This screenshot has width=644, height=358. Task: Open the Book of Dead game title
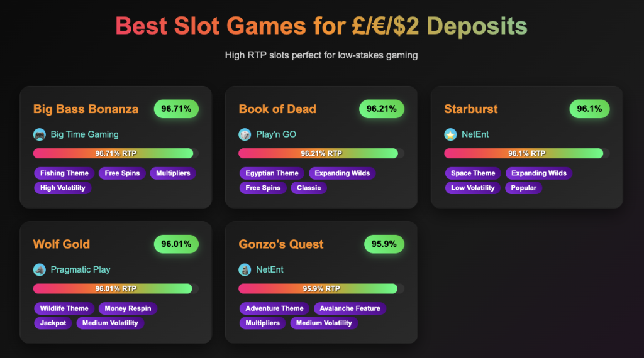(277, 109)
